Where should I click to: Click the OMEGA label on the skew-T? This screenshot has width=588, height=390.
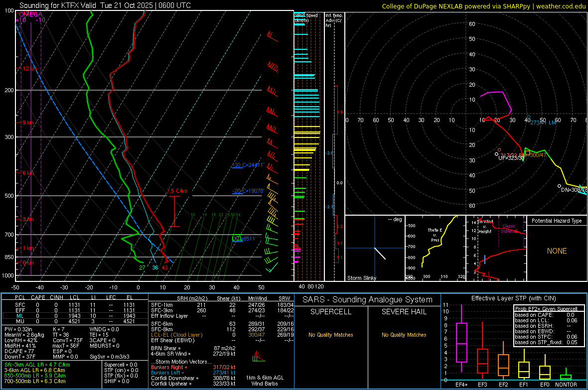coord(30,14)
